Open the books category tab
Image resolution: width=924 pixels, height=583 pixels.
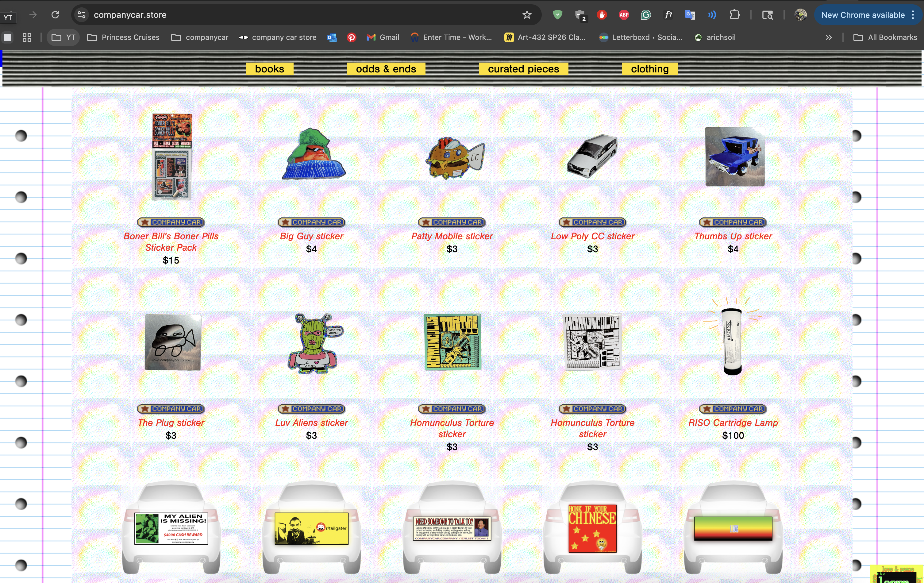point(269,69)
